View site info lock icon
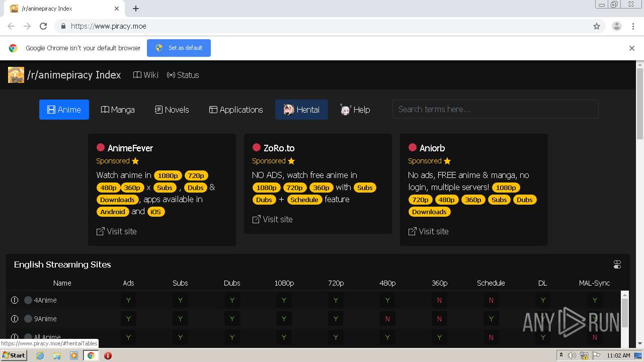This screenshot has height=362, width=644. 63,26
